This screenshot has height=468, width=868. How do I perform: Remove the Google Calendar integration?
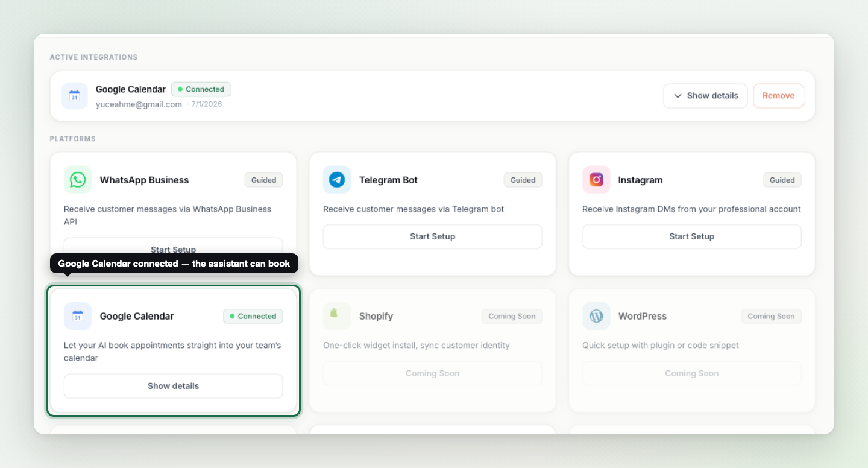(778, 96)
